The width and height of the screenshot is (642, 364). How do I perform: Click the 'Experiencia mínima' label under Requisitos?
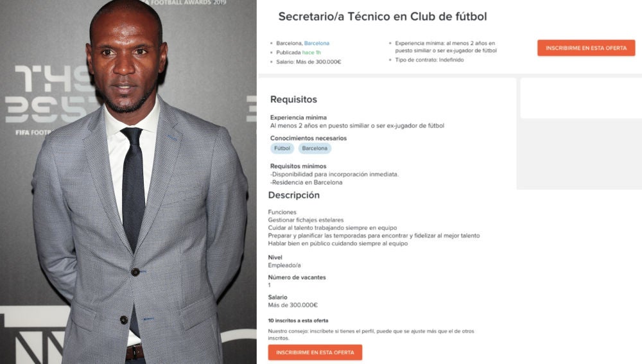point(299,117)
